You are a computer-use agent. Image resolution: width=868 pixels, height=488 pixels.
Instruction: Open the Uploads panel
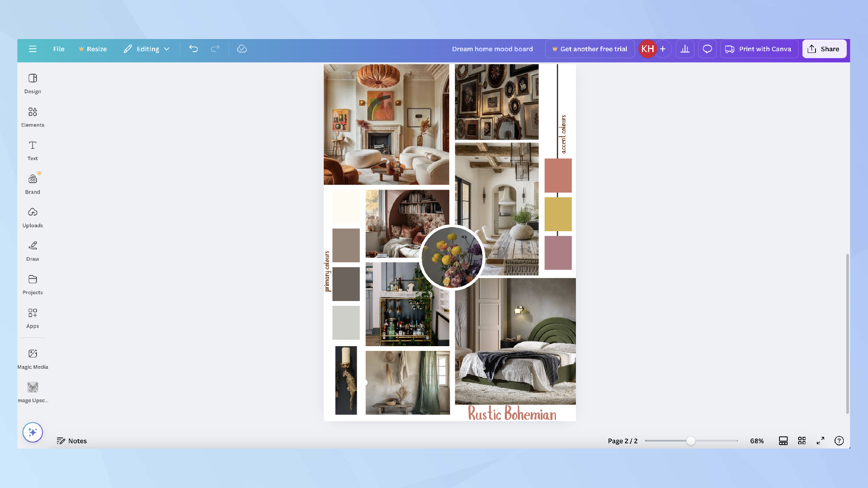tap(33, 218)
